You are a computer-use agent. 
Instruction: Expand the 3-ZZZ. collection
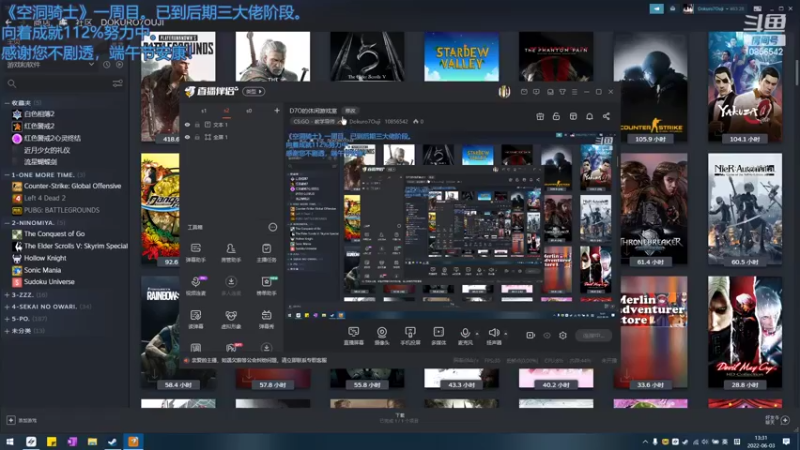click(x=7, y=295)
